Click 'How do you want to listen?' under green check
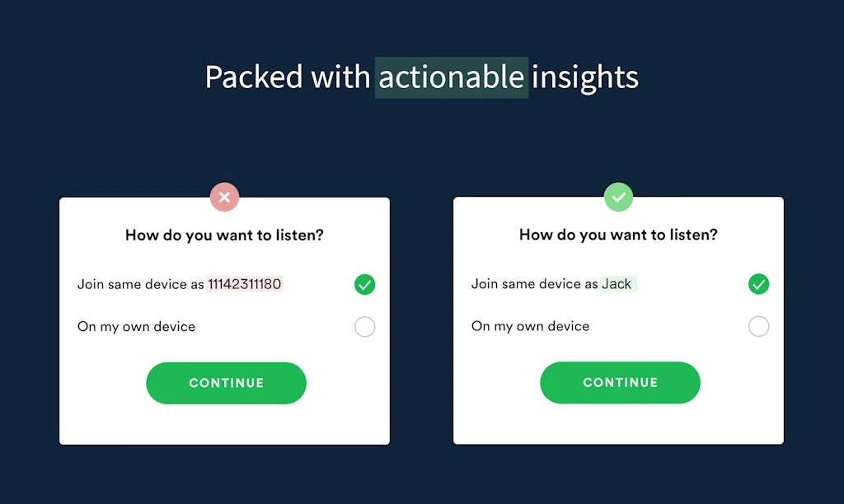This screenshot has height=504, width=844. (x=618, y=236)
